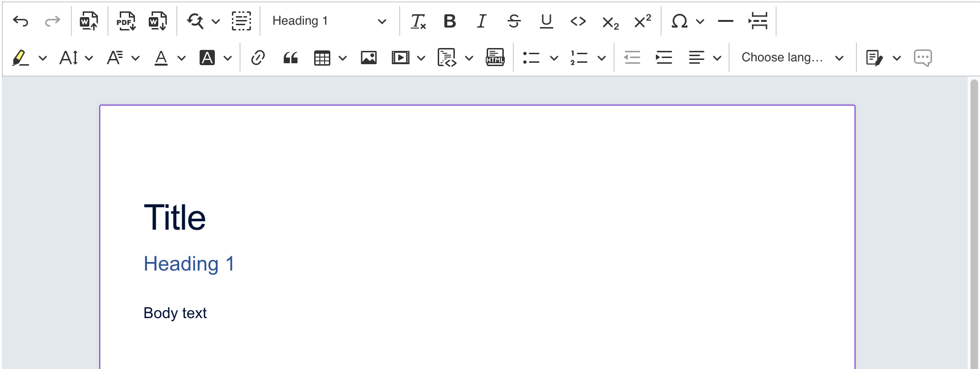Insert Image icon

tap(368, 58)
